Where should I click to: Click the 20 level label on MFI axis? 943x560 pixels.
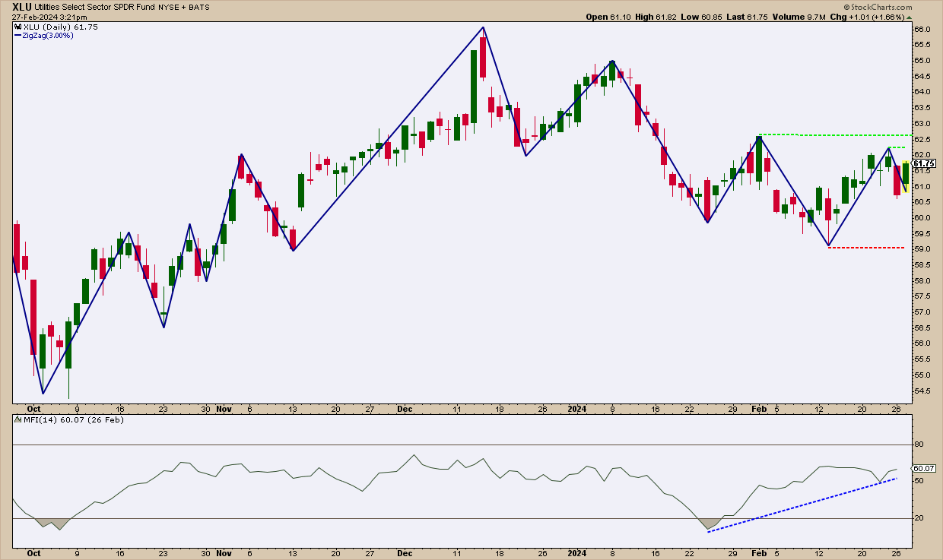click(x=918, y=518)
